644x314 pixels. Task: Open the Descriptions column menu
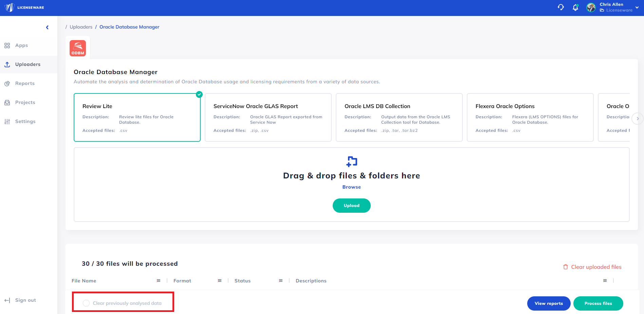pos(605,281)
